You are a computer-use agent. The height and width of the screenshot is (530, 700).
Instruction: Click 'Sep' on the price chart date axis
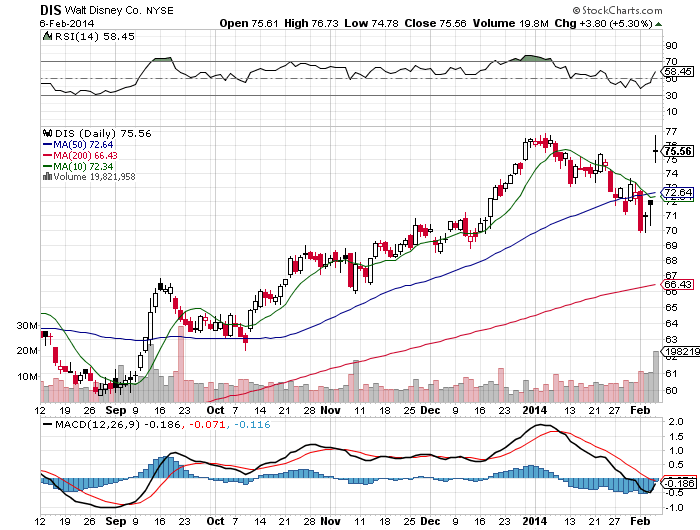tap(116, 410)
